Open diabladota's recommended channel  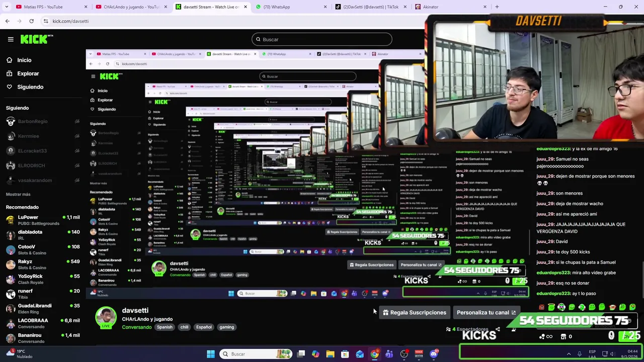click(43, 235)
